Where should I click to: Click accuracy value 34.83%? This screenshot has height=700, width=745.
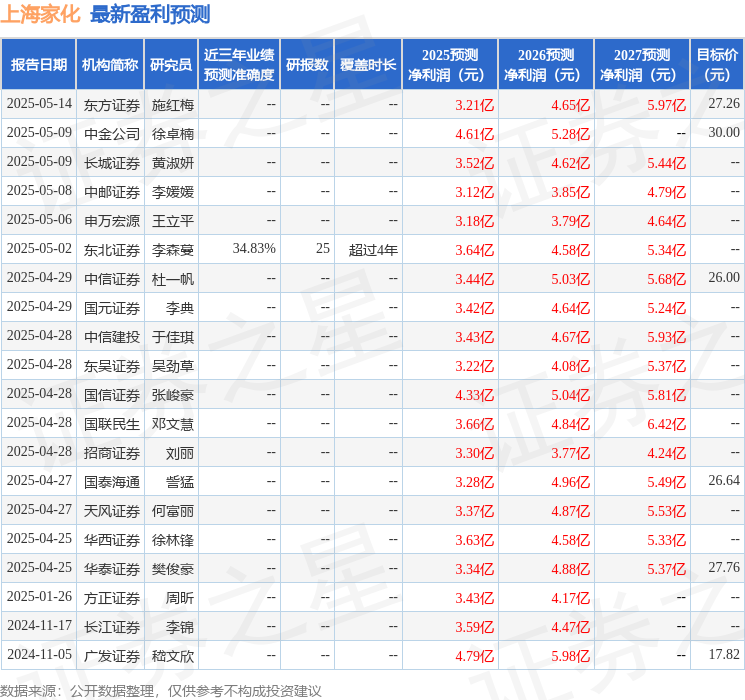click(x=254, y=249)
